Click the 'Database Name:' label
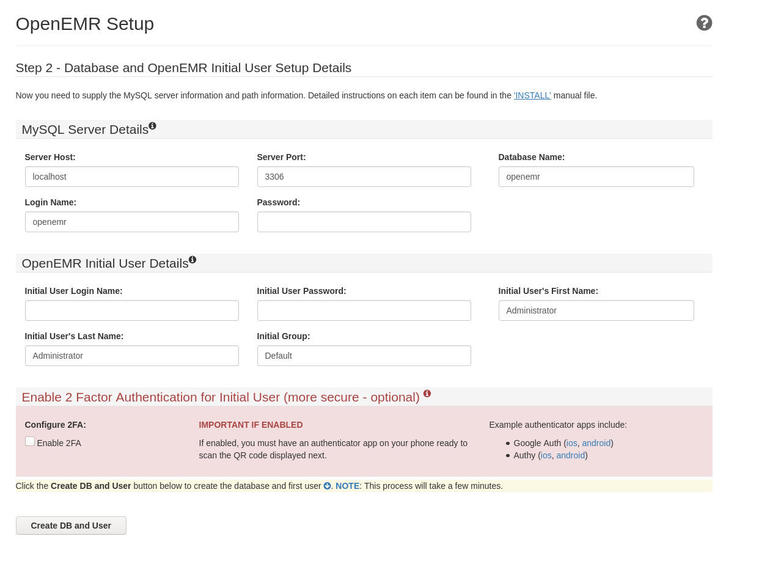This screenshot has width=770, height=561. (531, 157)
